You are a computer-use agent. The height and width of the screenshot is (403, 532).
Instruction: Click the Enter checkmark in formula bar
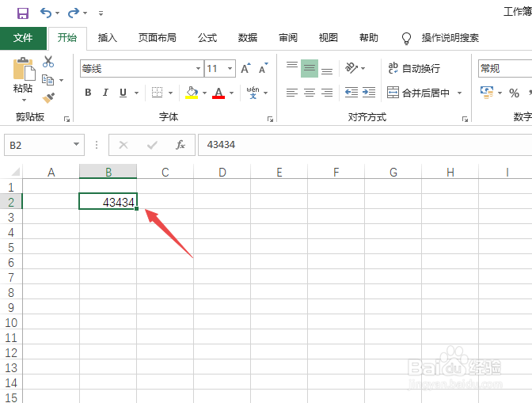click(x=152, y=145)
